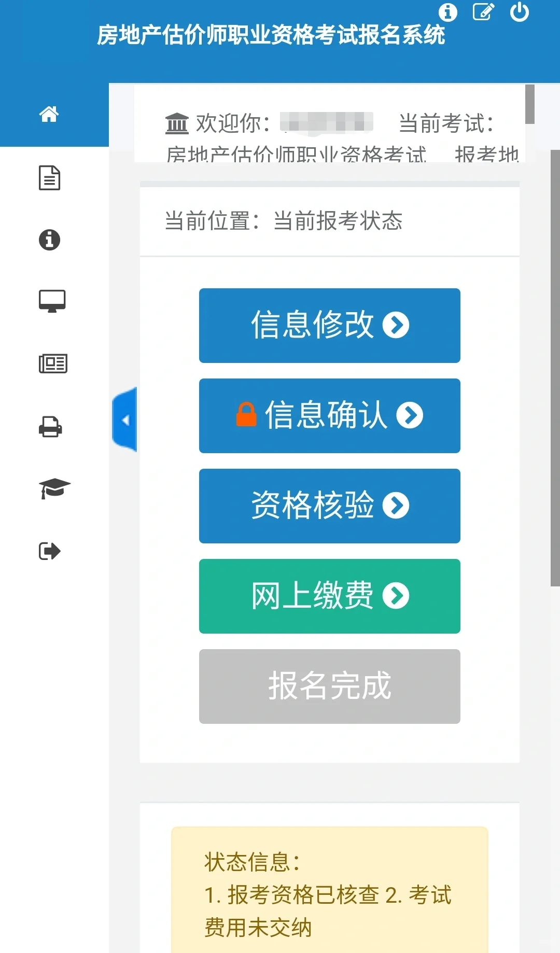
Task: Click the gray 报名完成 button
Action: [x=330, y=686]
